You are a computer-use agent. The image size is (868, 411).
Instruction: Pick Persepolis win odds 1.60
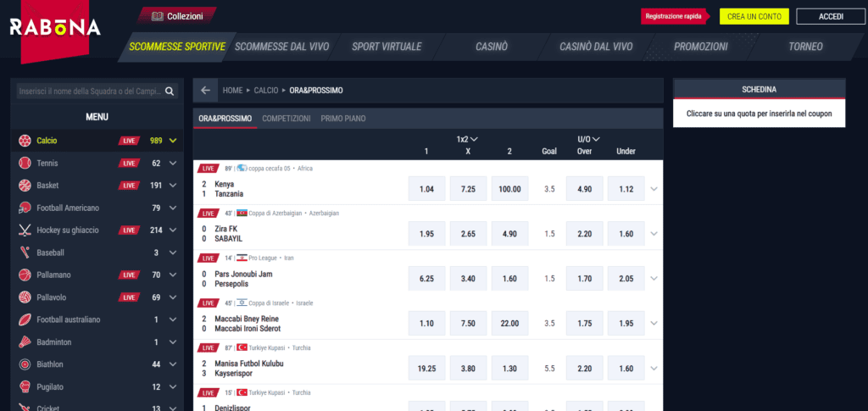(x=509, y=278)
